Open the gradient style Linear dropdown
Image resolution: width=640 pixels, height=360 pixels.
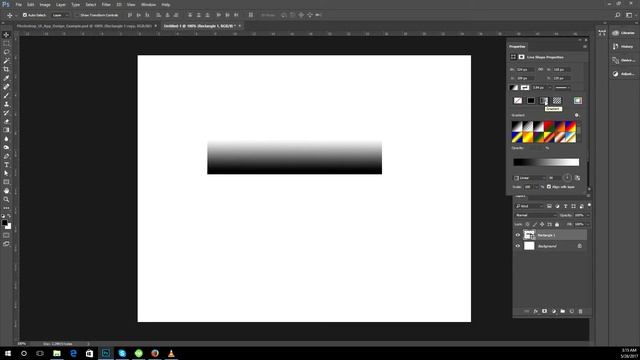pyautogui.click(x=529, y=178)
